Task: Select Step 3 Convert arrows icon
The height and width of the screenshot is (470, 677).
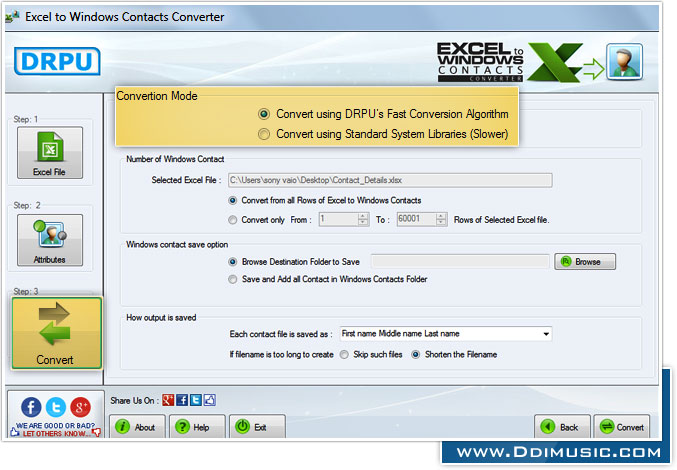Action: pos(57,333)
